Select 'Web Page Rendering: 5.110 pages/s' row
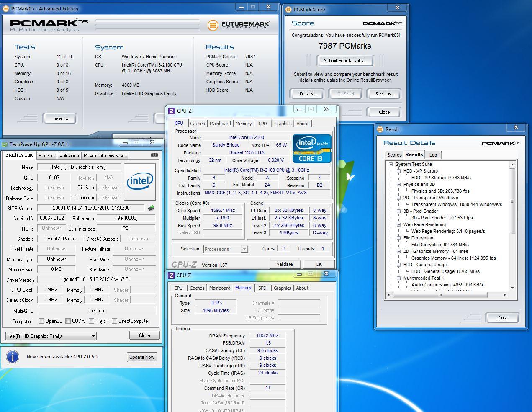 (448, 231)
